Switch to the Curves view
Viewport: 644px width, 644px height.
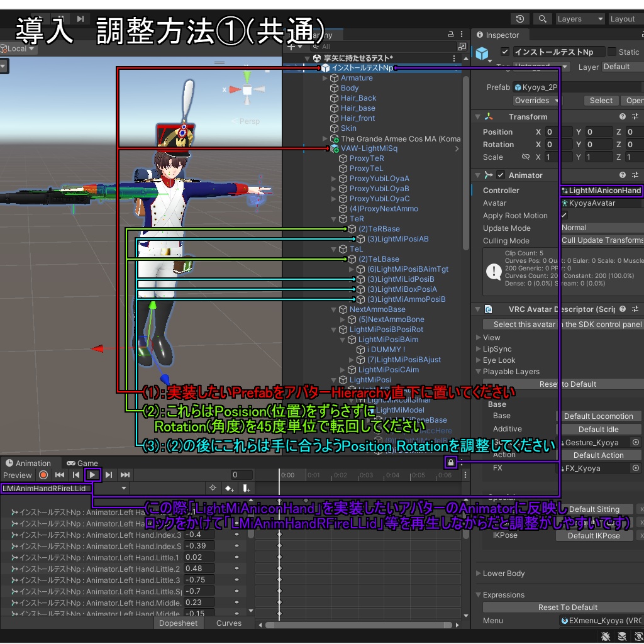(x=229, y=623)
